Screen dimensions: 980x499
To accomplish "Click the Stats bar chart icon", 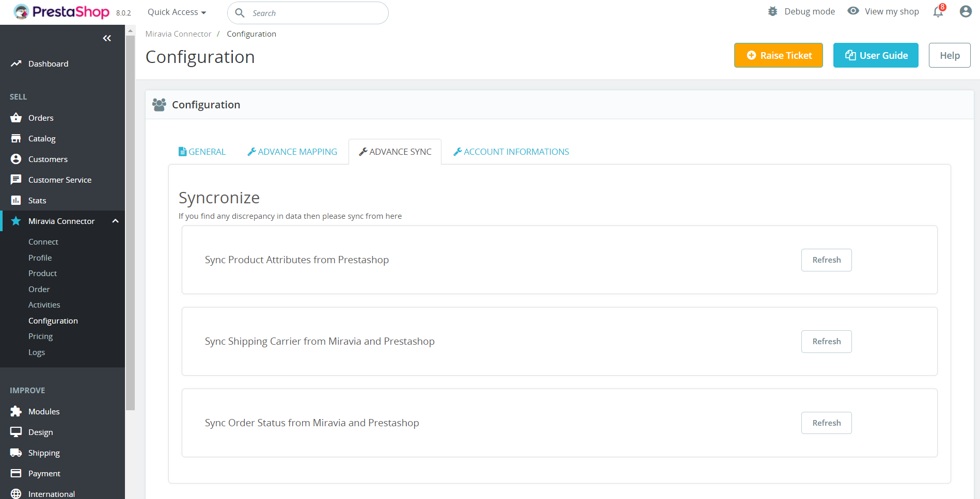I will pos(16,200).
